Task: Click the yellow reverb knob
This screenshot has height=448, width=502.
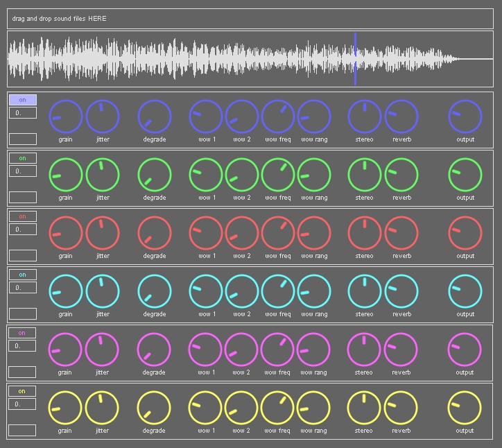Action: pyautogui.click(x=401, y=408)
